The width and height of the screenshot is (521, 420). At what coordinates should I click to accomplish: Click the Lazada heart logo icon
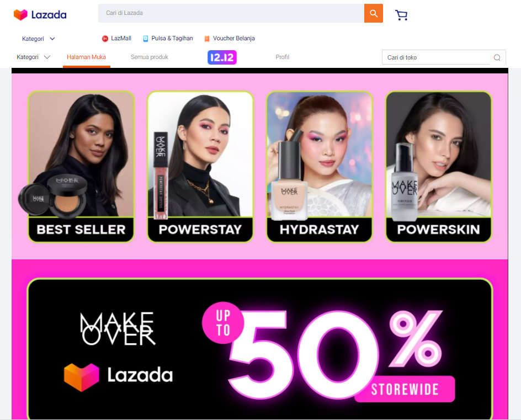pyautogui.click(x=20, y=14)
